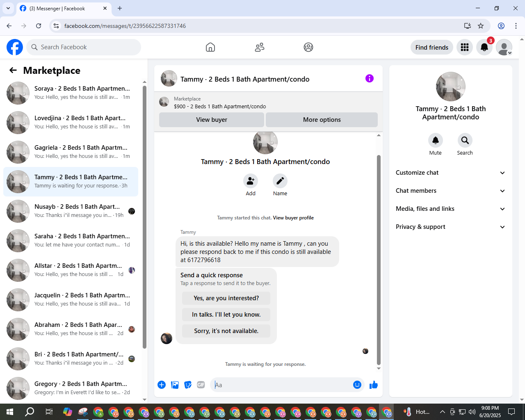Open site information icon in address bar
The width and height of the screenshot is (525, 420).
(56, 26)
